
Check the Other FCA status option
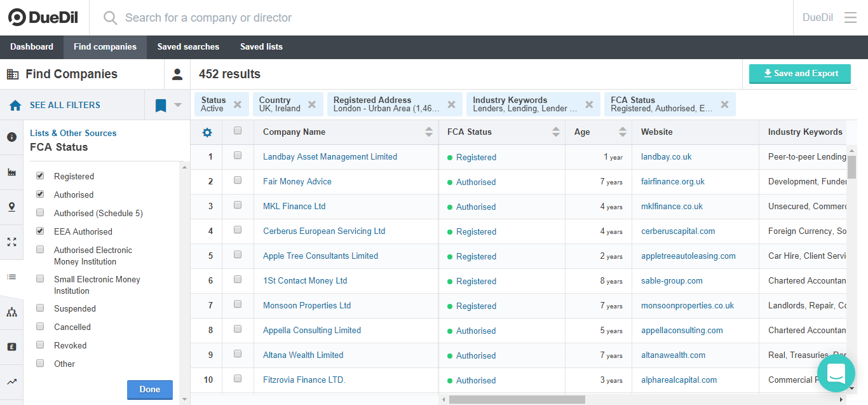(40, 363)
